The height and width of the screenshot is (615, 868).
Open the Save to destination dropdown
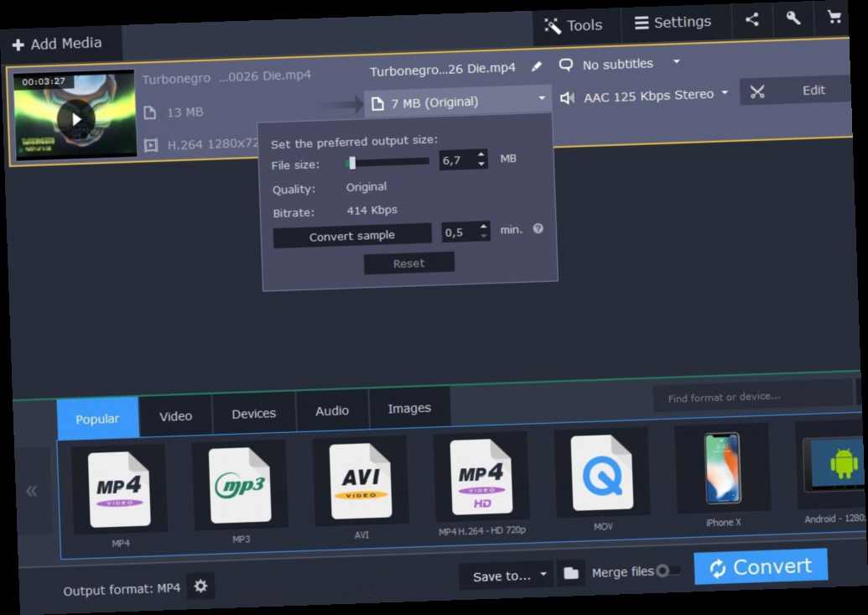(x=503, y=574)
